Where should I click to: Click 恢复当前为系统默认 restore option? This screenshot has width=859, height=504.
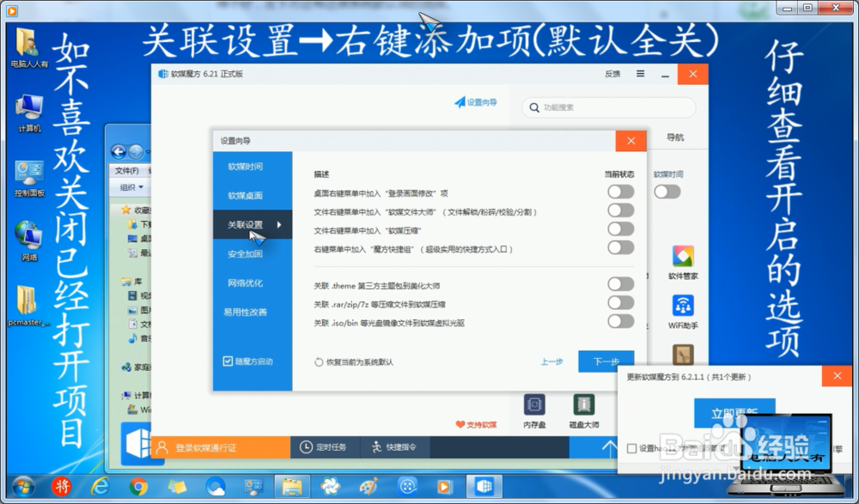point(354,362)
